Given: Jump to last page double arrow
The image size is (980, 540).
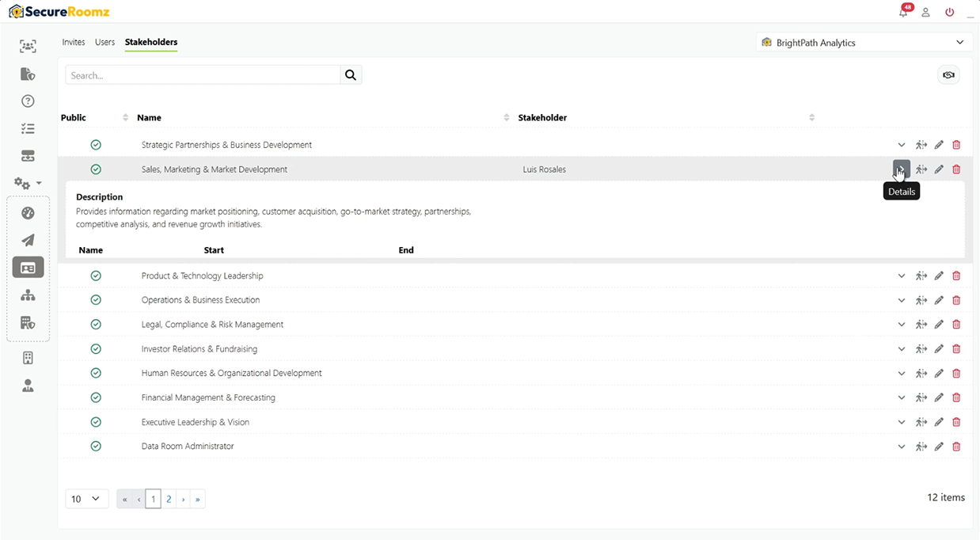Looking at the screenshot, I should [198, 499].
